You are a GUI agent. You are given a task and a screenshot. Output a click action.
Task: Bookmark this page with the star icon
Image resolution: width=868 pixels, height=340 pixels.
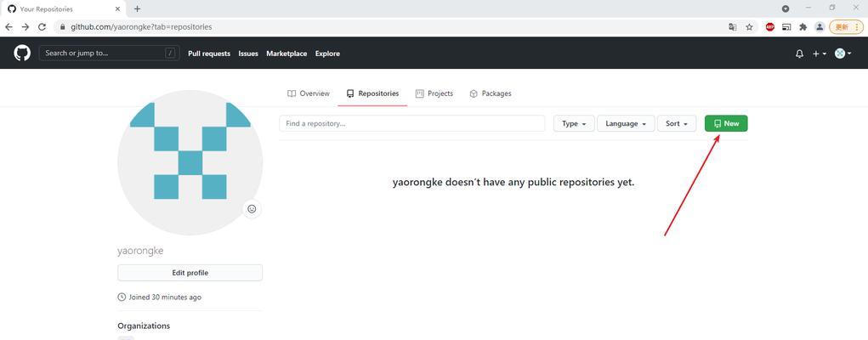[749, 26]
